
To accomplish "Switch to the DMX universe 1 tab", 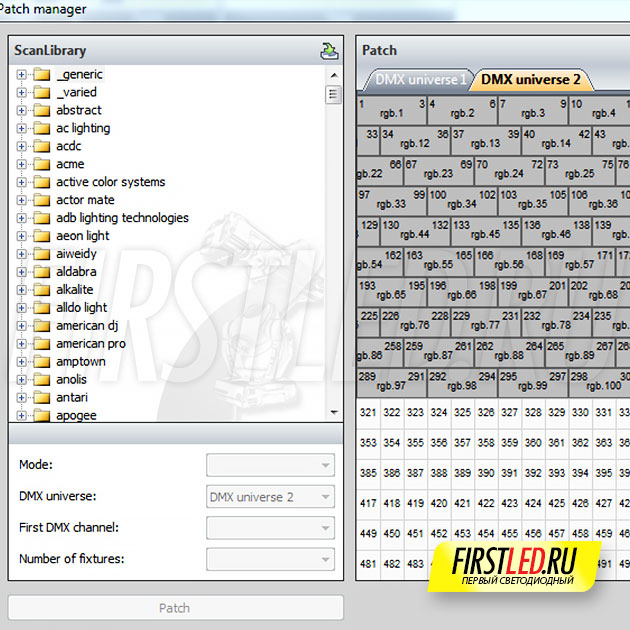I will pyautogui.click(x=420, y=80).
